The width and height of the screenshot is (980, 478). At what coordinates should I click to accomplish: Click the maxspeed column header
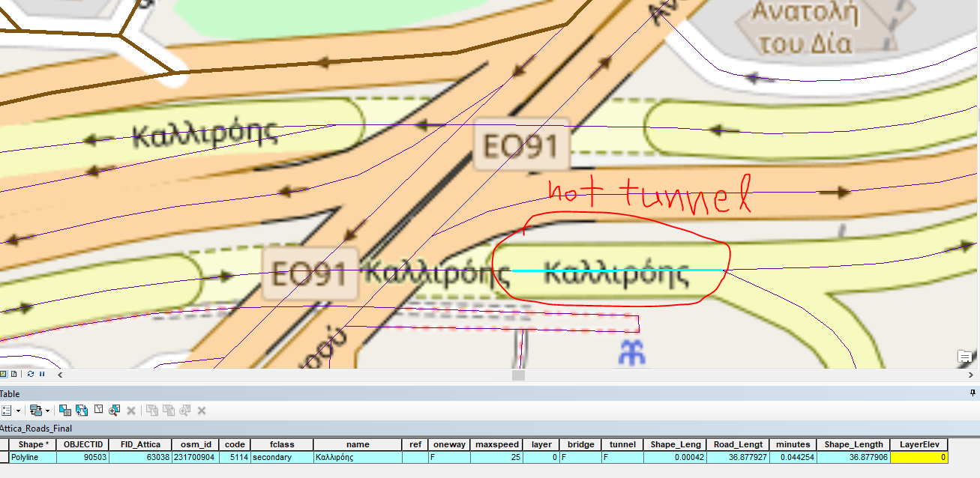496,444
